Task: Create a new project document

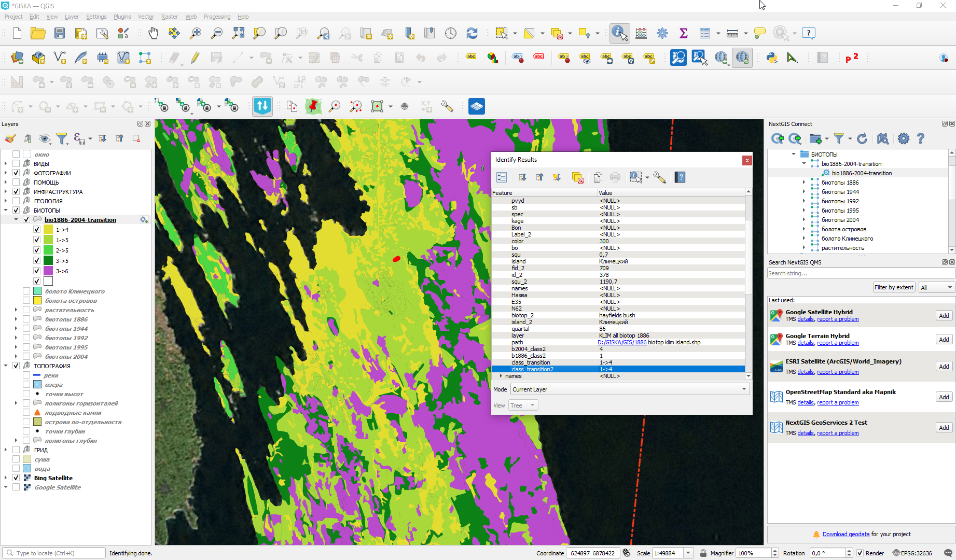Action: [x=17, y=33]
